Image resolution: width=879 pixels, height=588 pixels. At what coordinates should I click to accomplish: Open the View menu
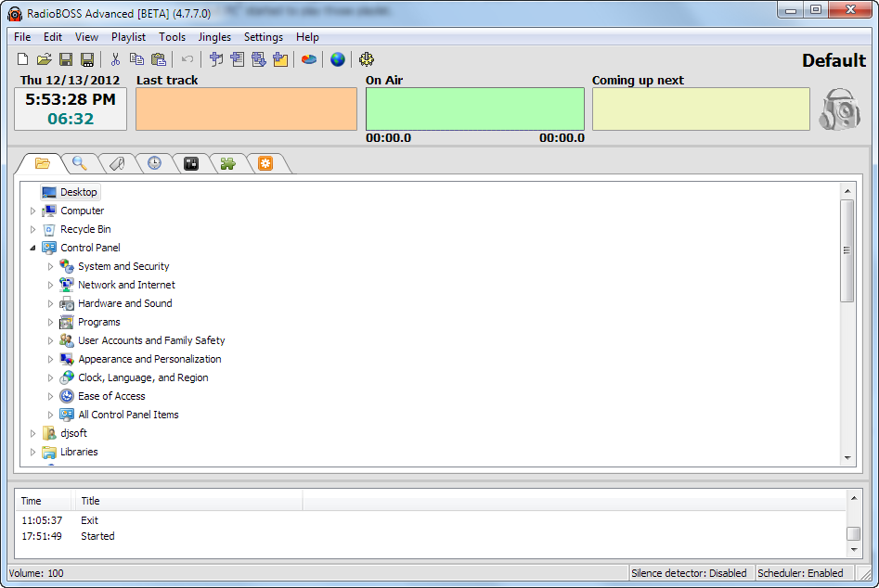(x=86, y=37)
